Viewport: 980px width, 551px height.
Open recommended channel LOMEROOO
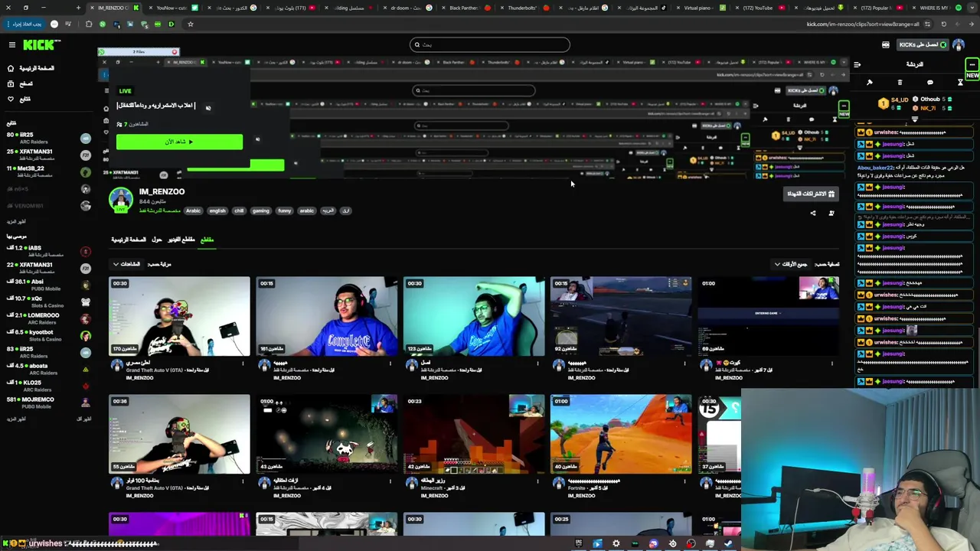[x=48, y=318]
